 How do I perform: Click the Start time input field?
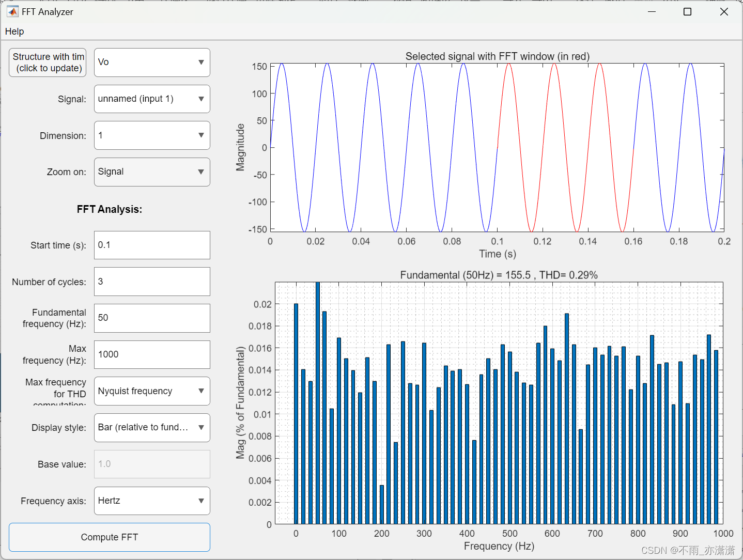tap(152, 245)
